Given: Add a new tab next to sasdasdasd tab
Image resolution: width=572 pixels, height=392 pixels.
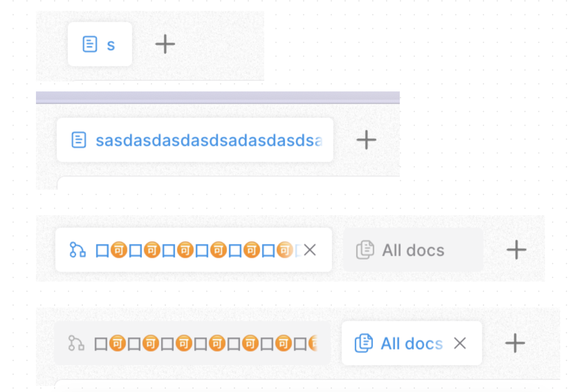Looking at the screenshot, I should pyautogui.click(x=366, y=140).
